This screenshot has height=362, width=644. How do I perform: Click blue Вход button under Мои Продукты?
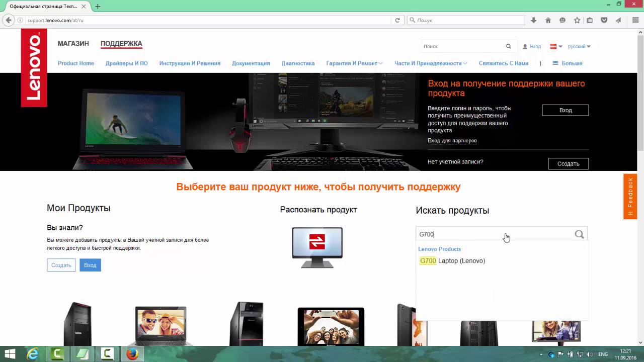click(x=90, y=265)
